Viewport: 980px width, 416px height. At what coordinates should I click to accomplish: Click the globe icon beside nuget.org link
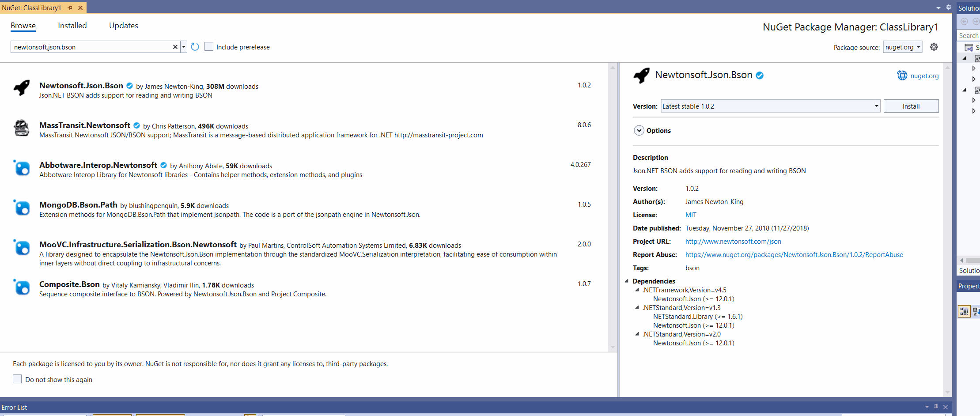point(902,76)
